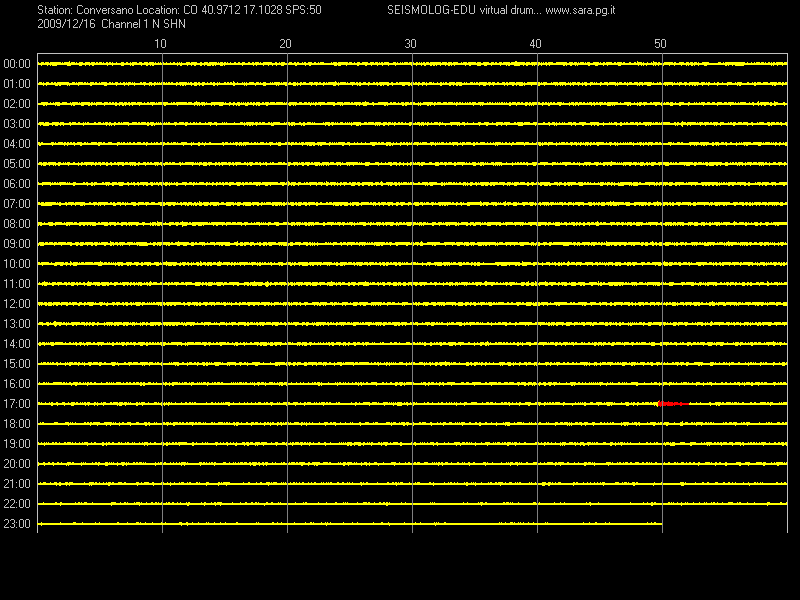Click the 19:00 hour label
800x600 pixels.
pyautogui.click(x=17, y=444)
